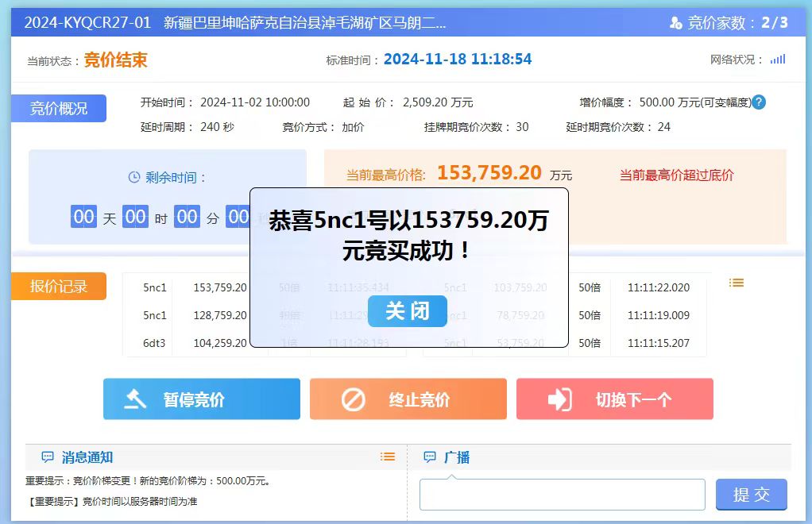
Task: Pause bidding with 暂停竞价 button
Action: pyautogui.click(x=202, y=399)
